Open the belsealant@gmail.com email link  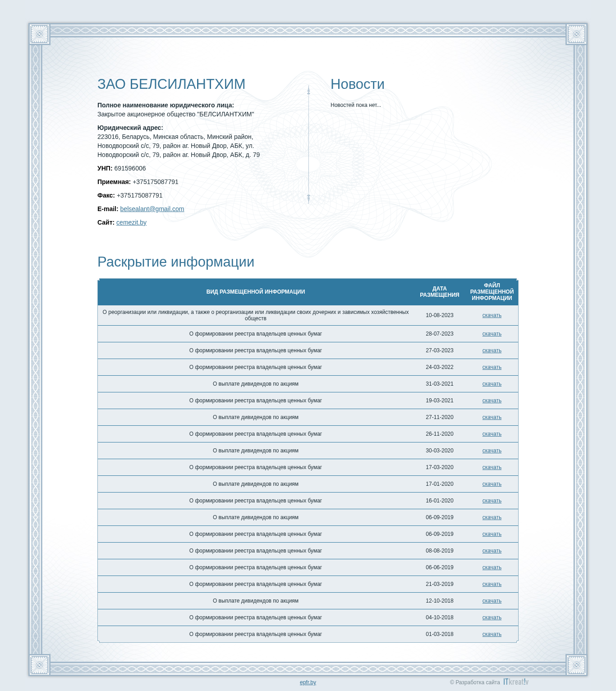152,209
